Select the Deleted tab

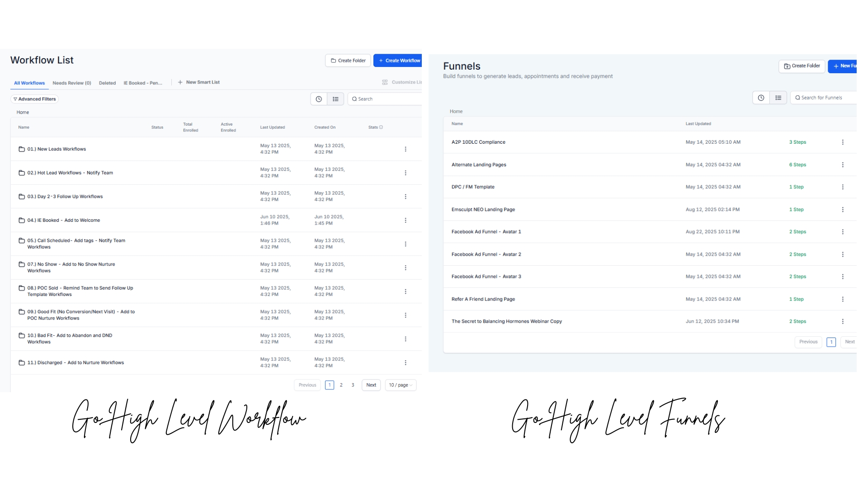(x=107, y=83)
